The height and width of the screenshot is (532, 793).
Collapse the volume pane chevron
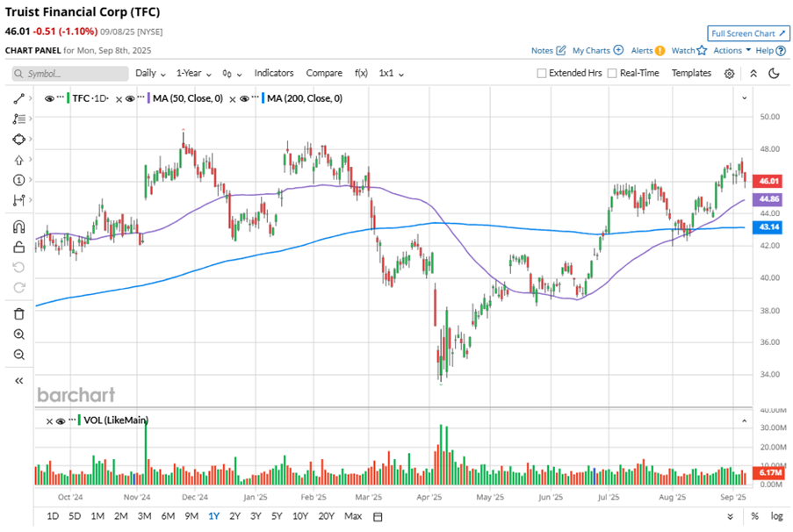tap(745, 421)
